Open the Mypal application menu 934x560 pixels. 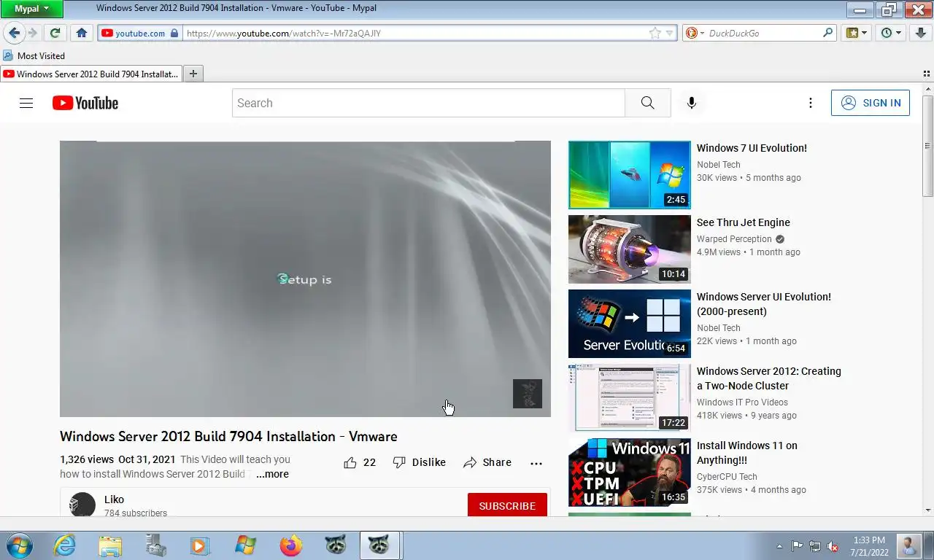point(31,9)
